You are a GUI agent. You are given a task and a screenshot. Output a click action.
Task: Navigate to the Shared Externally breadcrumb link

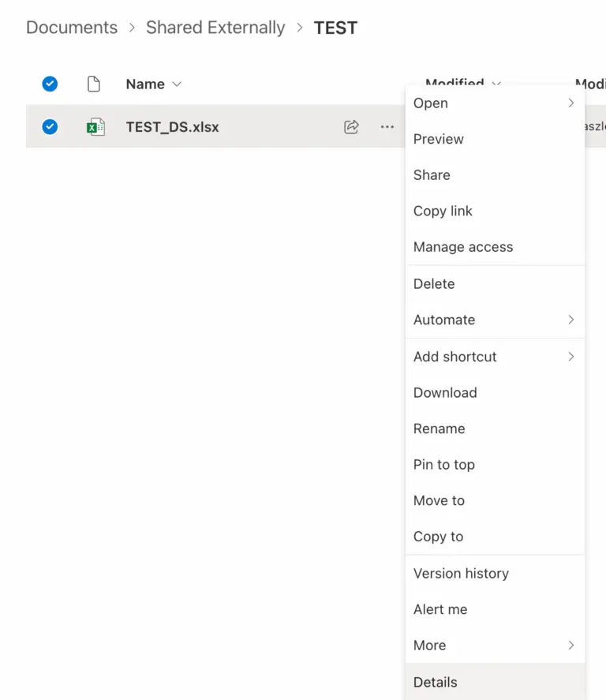(x=214, y=27)
